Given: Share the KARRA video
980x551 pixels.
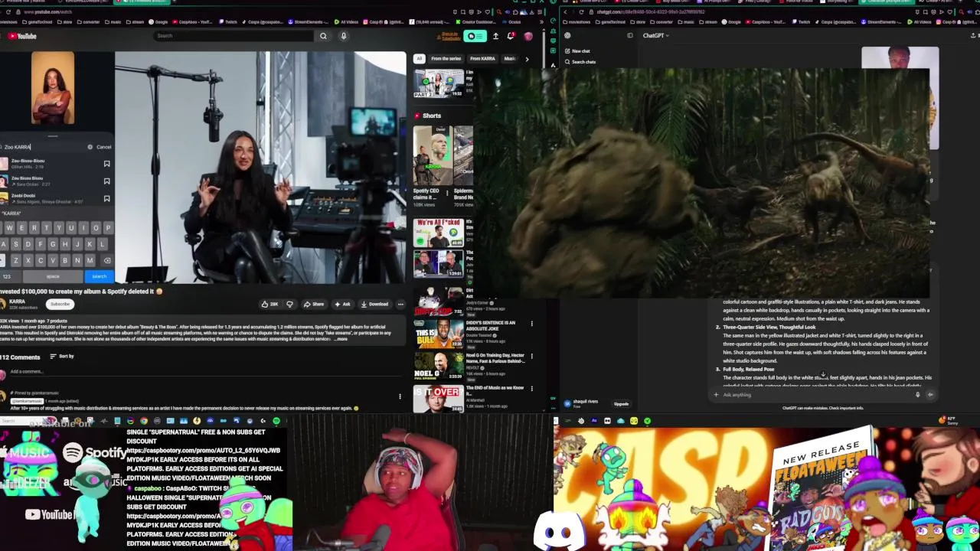Looking at the screenshot, I should pos(313,304).
